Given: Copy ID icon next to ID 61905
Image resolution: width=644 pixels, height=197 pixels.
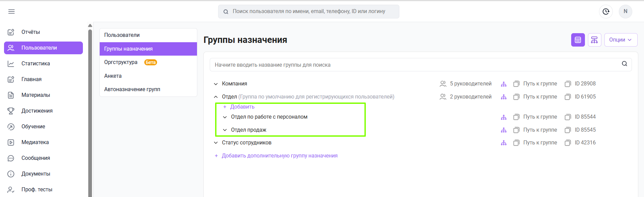Looking at the screenshot, I should [568, 97].
